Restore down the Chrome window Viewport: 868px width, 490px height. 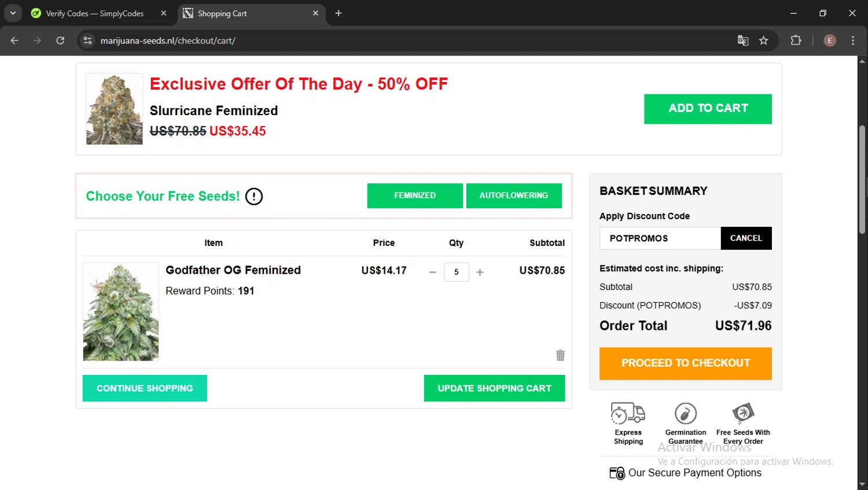pos(823,13)
